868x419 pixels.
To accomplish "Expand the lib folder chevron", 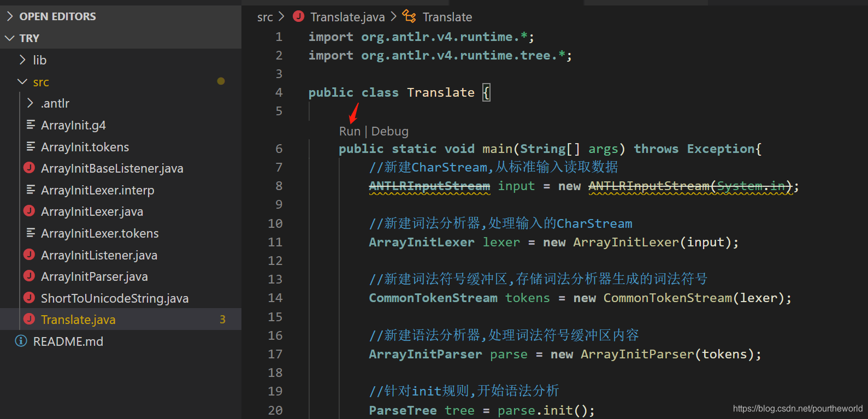I will point(22,60).
